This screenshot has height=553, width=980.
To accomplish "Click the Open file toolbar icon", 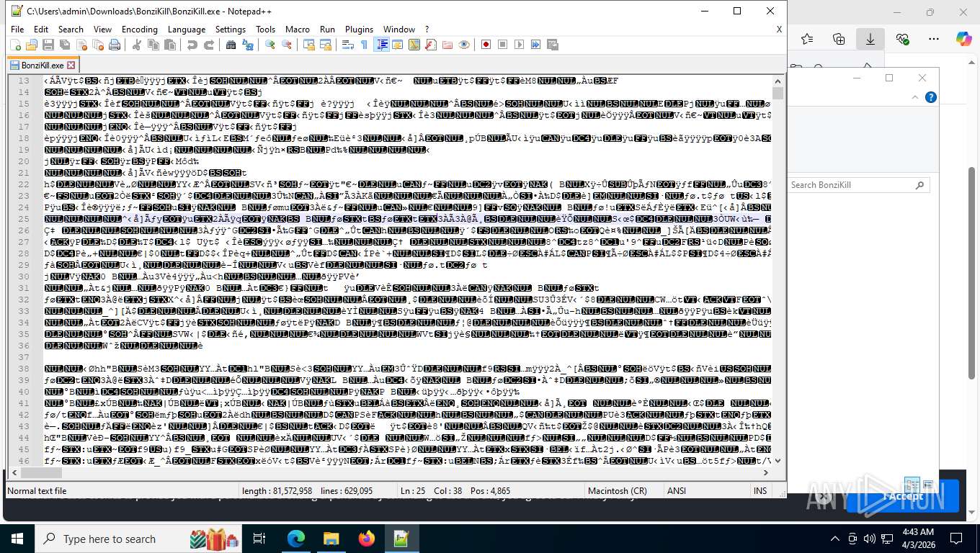I will click(x=31, y=45).
